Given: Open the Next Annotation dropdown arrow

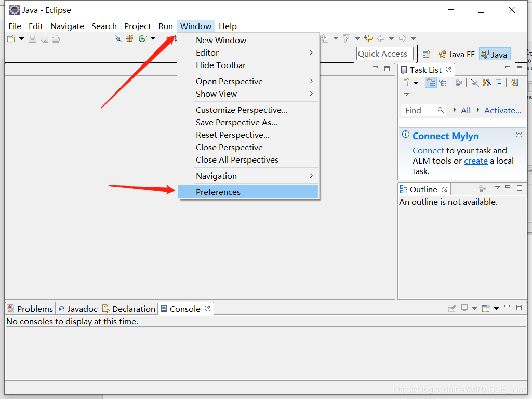Looking at the screenshot, I should (336, 38).
